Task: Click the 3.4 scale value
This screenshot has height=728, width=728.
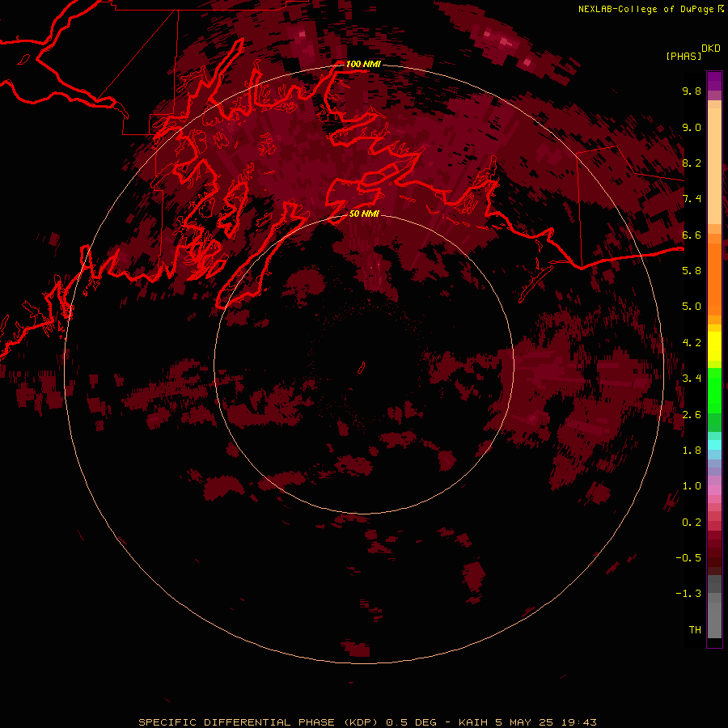Action: [x=692, y=379]
